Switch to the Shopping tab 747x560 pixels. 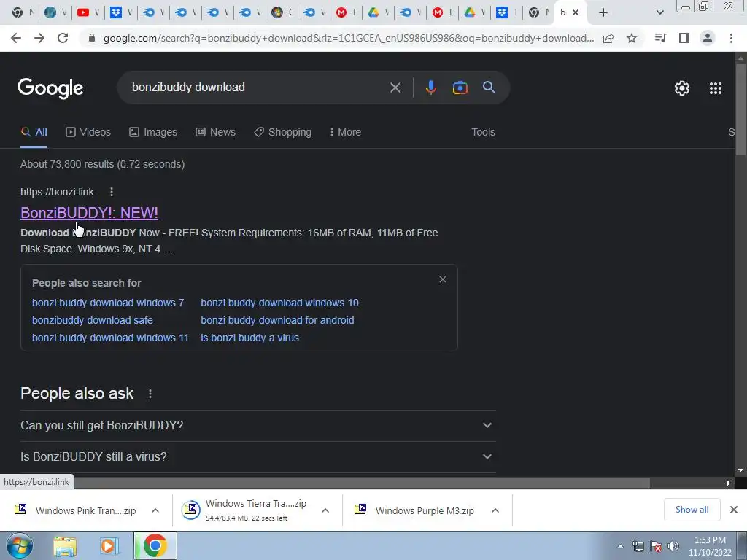tap(282, 133)
